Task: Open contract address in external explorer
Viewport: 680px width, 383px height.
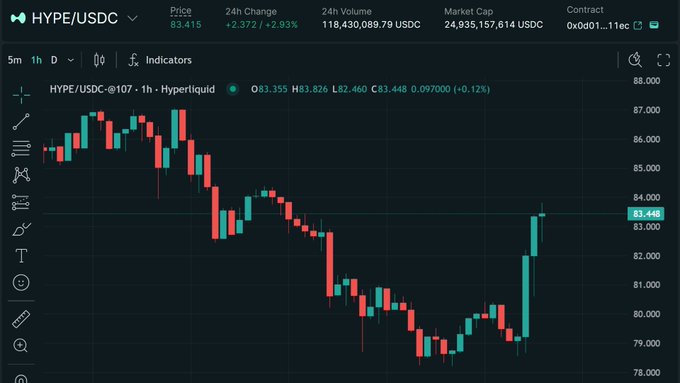Action: [638, 26]
